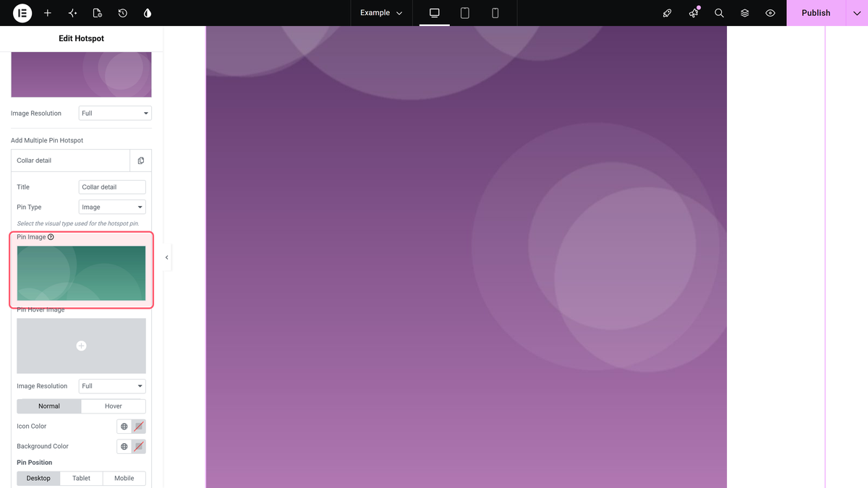Select the Hover style tab
This screenshot has width=868, height=488.
[114, 406]
